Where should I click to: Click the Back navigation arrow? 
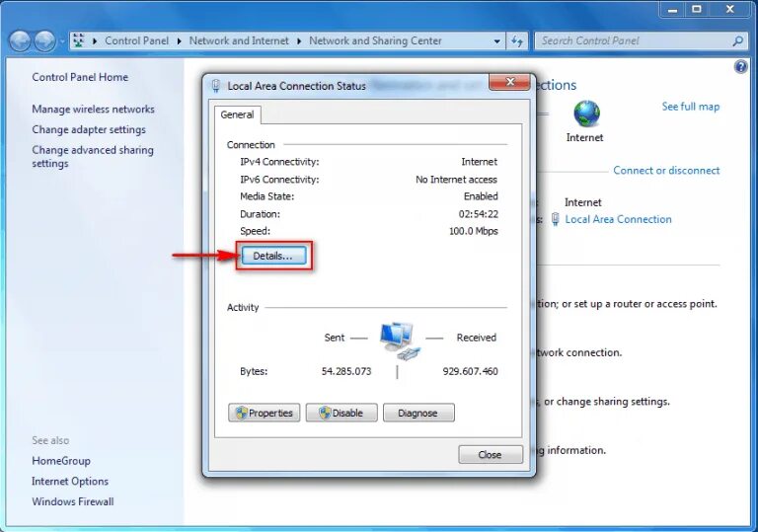[x=21, y=41]
